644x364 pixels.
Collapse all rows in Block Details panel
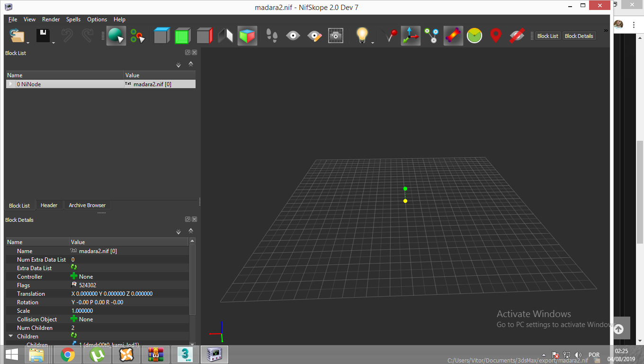click(191, 230)
